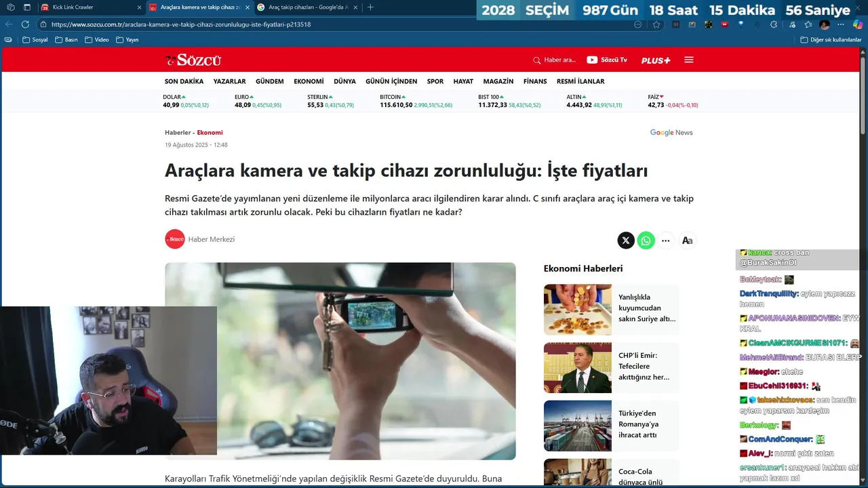Click the Ekonomi breadcrumb link

210,133
